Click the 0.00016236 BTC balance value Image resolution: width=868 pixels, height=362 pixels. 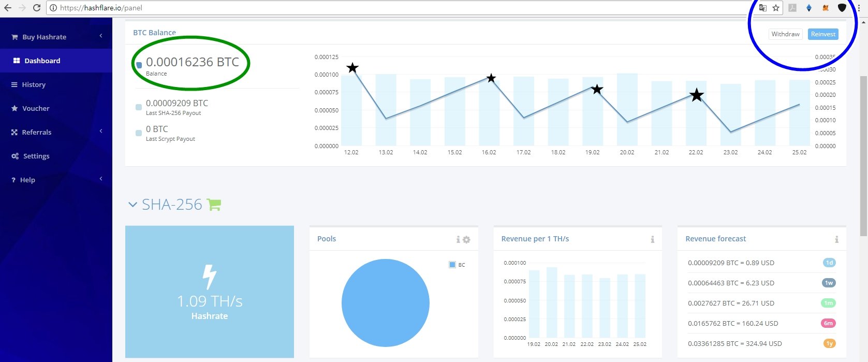coord(193,62)
